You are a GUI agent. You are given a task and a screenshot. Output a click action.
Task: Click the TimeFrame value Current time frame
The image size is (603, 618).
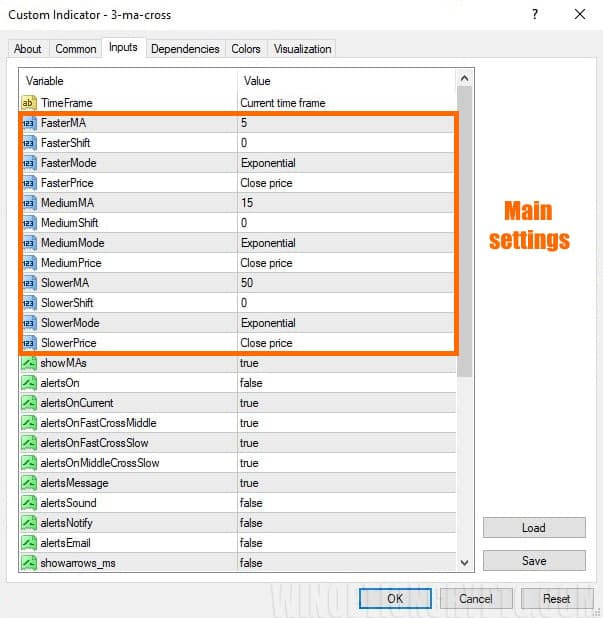[x=283, y=103]
